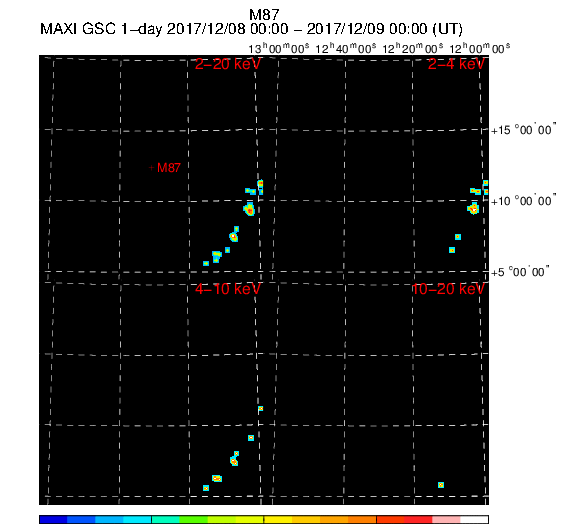The height and width of the screenshot is (525, 570).
Task: Click the +15°00'00" declination label
Action: click(x=523, y=129)
